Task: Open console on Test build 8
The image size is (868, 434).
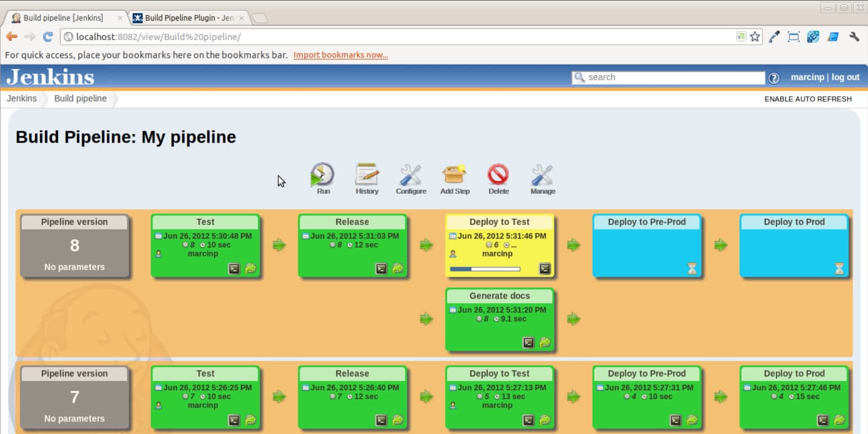Action: click(x=234, y=269)
